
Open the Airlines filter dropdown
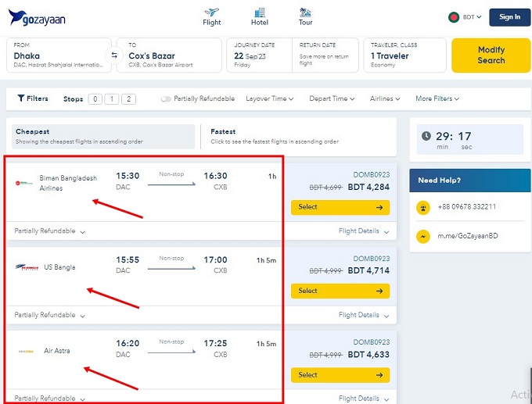385,98
